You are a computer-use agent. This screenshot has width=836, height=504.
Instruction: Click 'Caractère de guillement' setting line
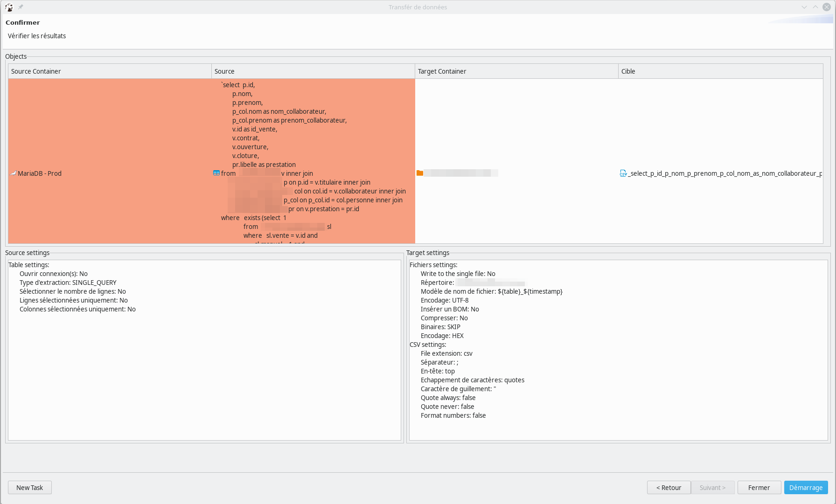(x=458, y=389)
